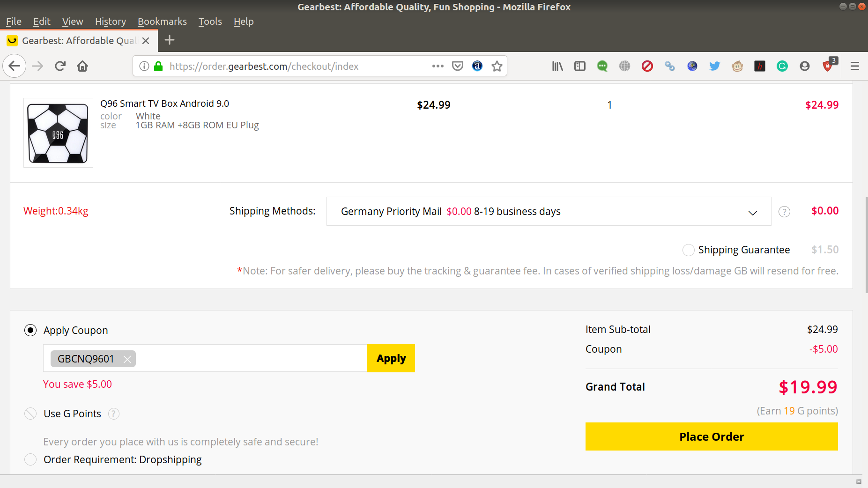Screen dimensions: 868x488
Task: Open the Help menu
Action: 244,22
